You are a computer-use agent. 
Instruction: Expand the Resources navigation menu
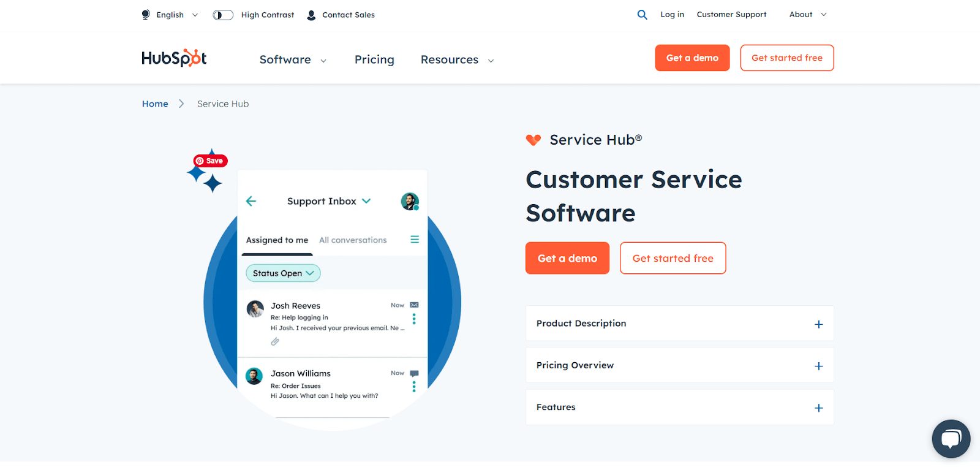pos(457,60)
